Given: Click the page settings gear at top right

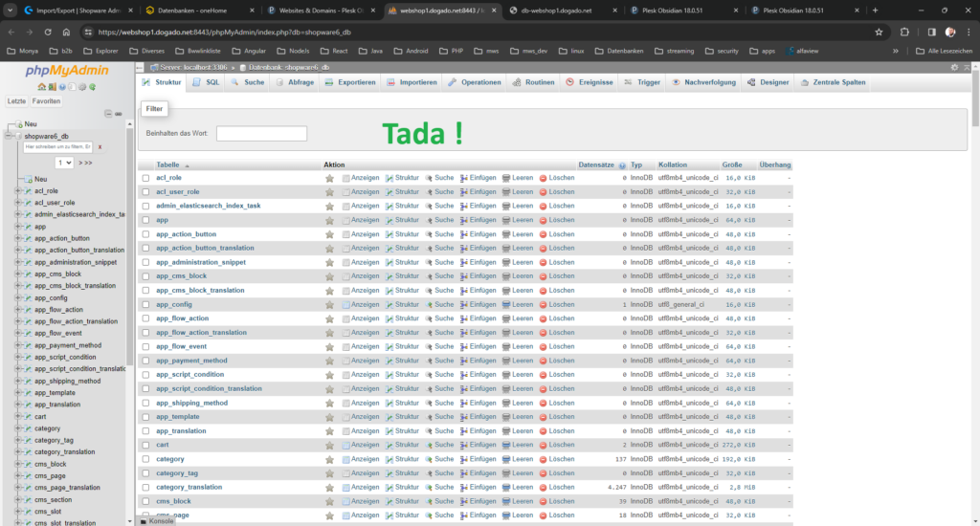Looking at the screenshot, I should click(954, 68).
